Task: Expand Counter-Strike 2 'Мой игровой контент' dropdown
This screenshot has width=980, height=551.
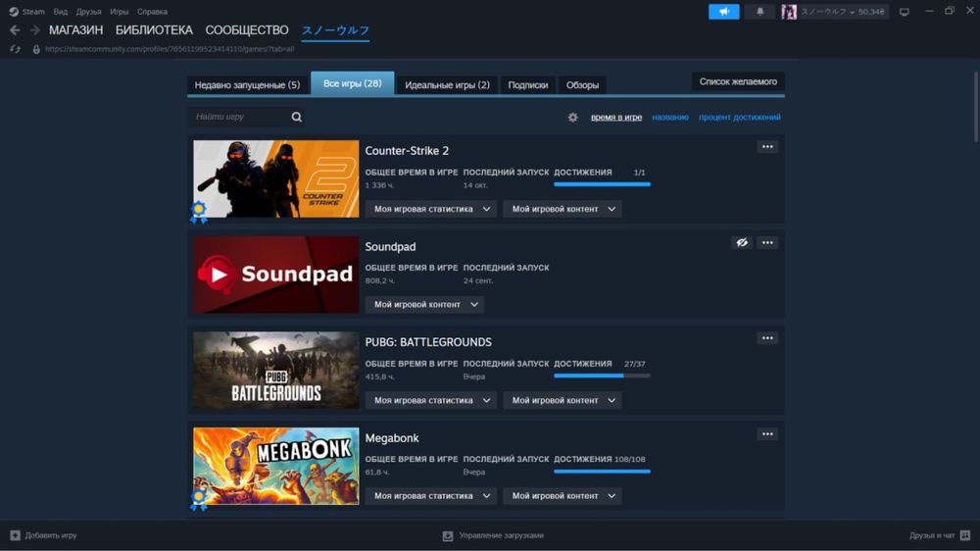Action: tap(563, 209)
